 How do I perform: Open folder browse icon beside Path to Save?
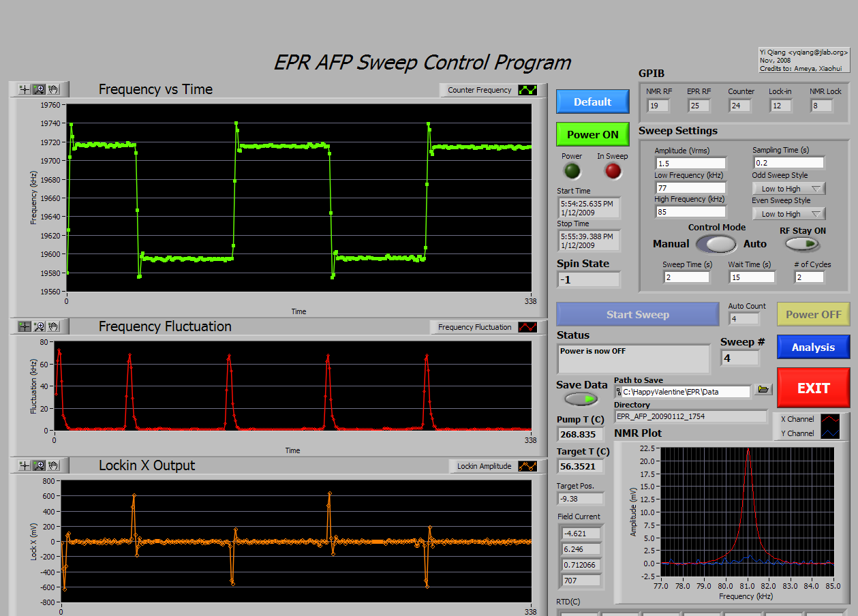tap(763, 390)
